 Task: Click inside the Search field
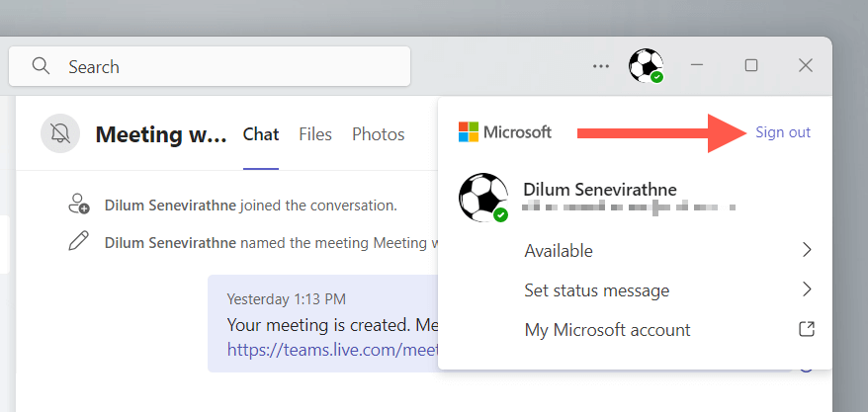(x=227, y=67)
